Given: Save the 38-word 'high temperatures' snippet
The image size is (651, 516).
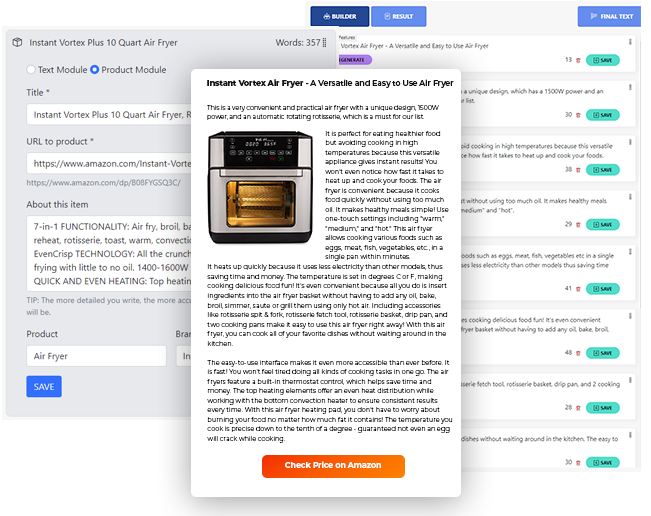Looking at the screenshot, I should (x=602, y=170).
